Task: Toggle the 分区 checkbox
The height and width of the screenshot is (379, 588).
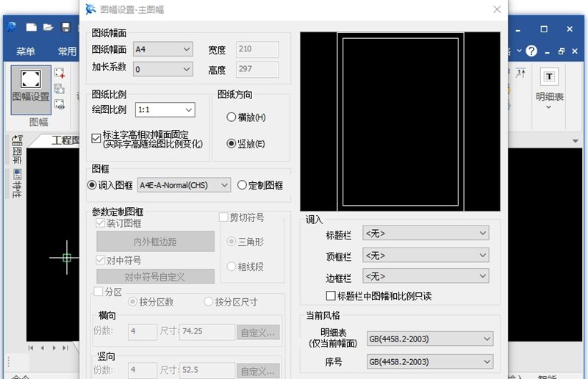Action: point(98,292)
